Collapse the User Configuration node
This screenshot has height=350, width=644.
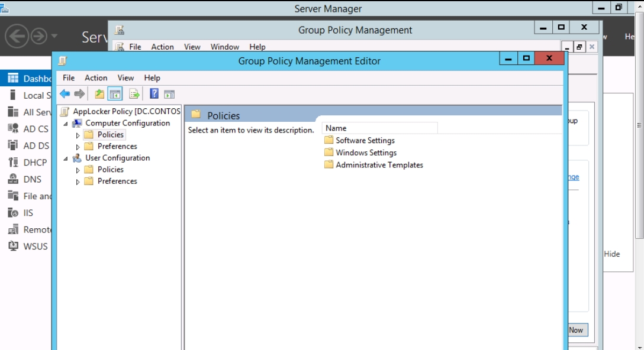[x=66, y=158]
